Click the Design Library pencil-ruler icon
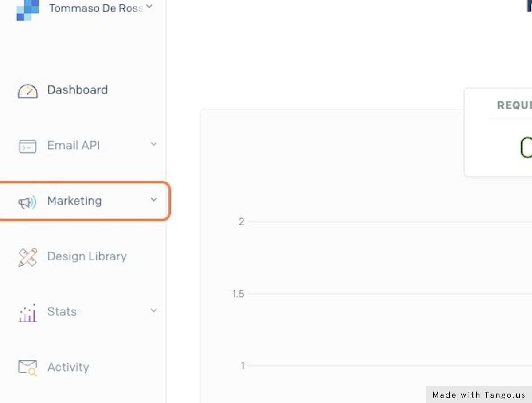 pos(27,257)
